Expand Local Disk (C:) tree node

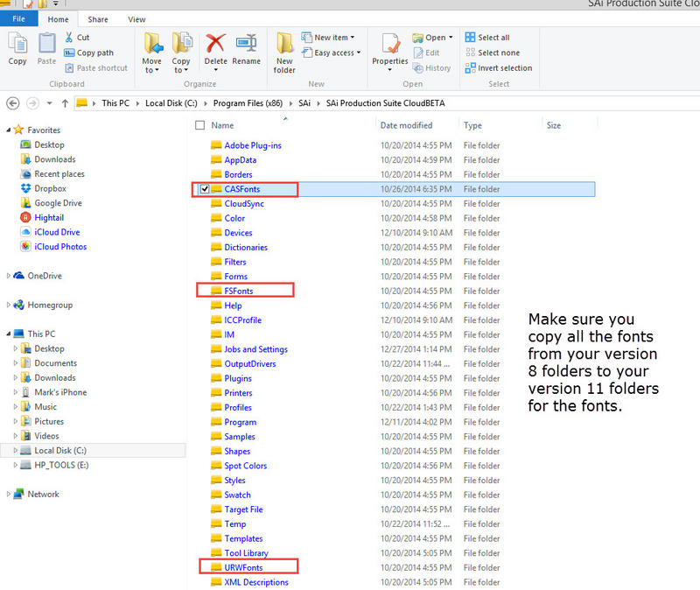click(x=16, y=450)
